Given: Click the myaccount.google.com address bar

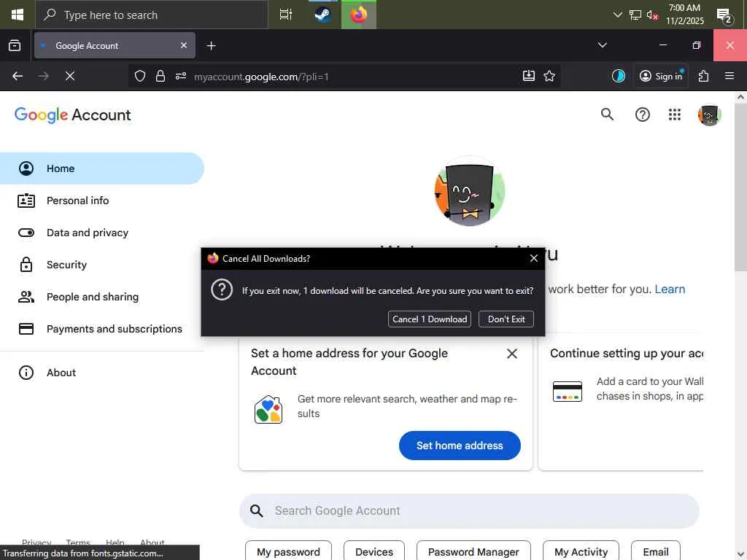Looking at the screenshot, I should point(343,76).
